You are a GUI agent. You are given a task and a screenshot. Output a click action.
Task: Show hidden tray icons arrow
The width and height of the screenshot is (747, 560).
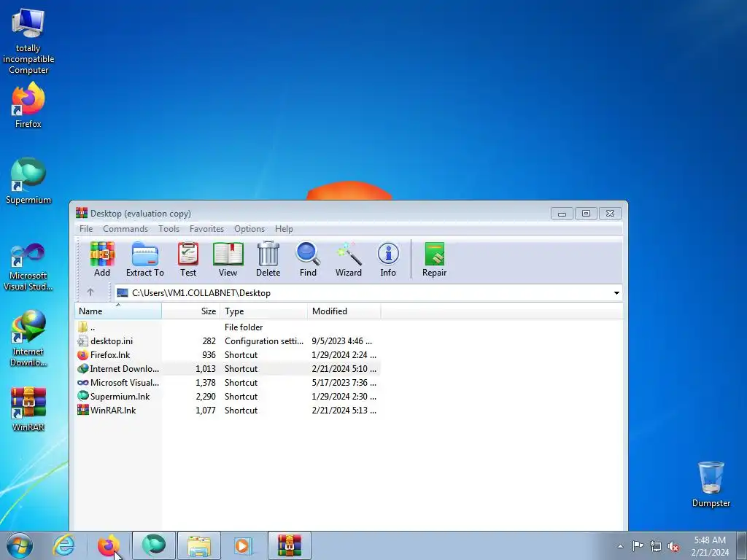point(620,546)
